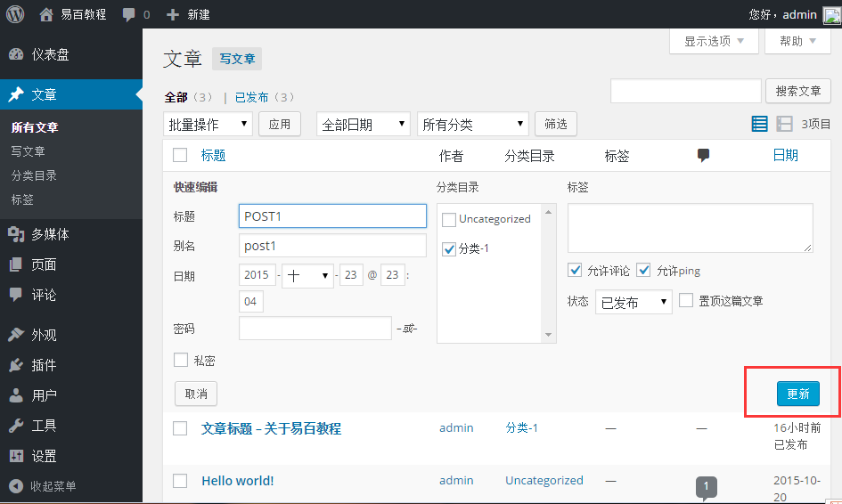This screenshot has height=504, width=842.
Task: Click the WordPress logo icon
Action: [14, 14]
